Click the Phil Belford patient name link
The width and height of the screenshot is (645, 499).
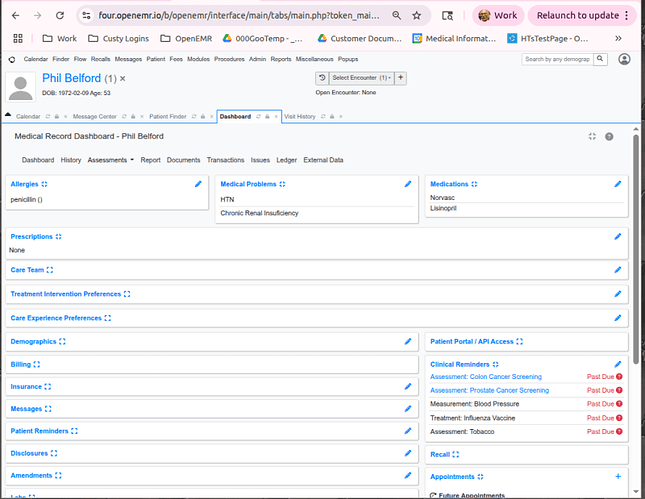pyautogui.click(x=71, y=78)
